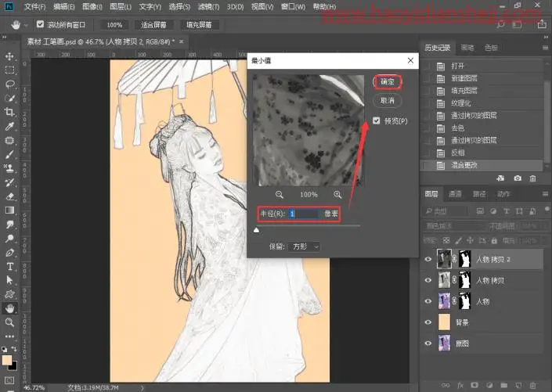This screenshot has height=392, width=552.
Task: Open the 文件(F) menu
Action: (x=35, y=6)
